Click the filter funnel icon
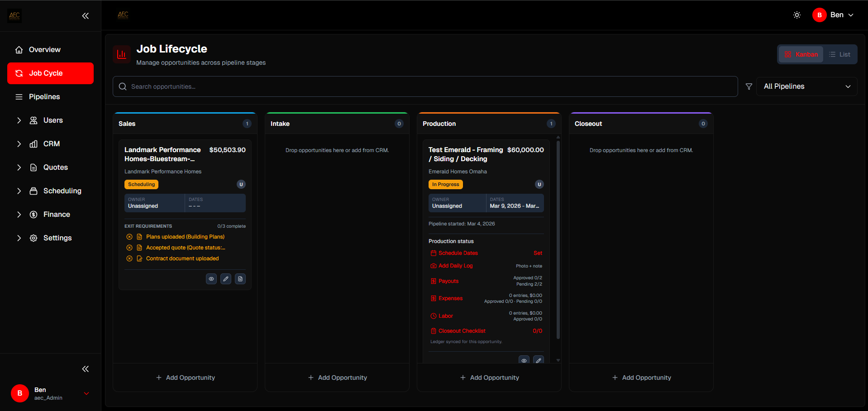Viewport: 868px width, 411px height. click(749, 86)
